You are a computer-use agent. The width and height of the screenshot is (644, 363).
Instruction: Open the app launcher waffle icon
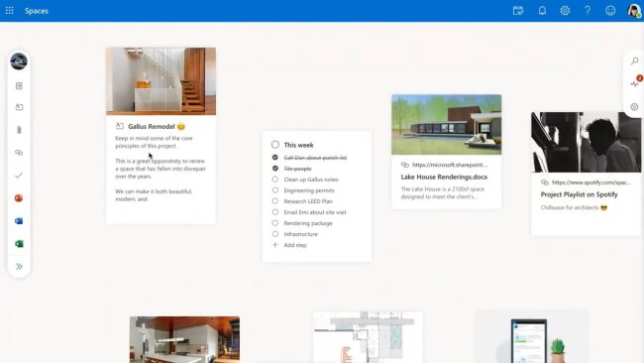tap(10, 11)
